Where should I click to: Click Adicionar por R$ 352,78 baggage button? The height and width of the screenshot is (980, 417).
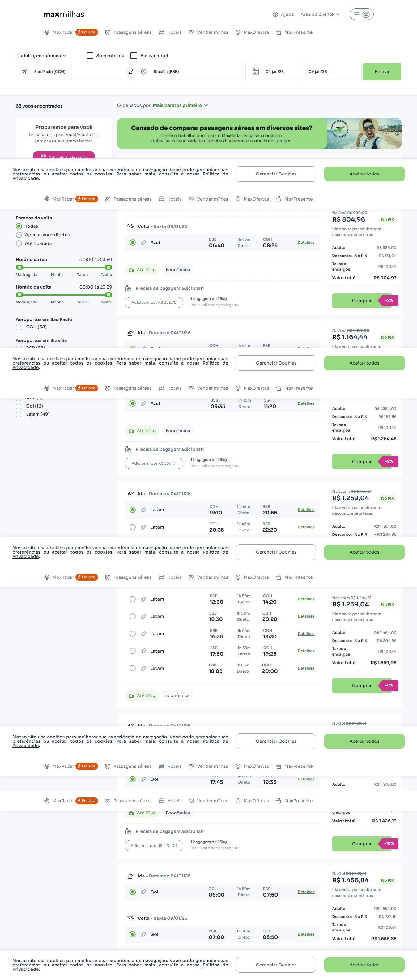(154, 302)
